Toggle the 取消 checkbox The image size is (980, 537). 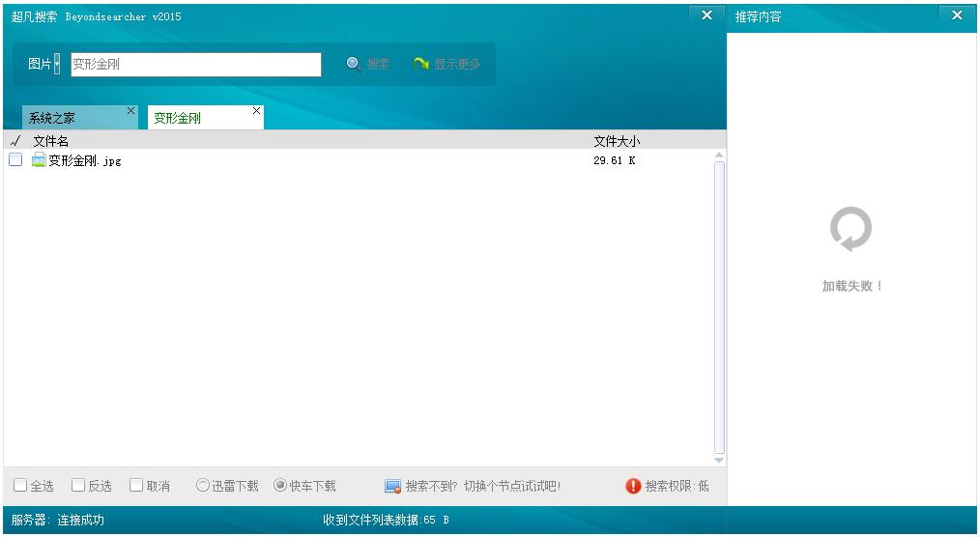[x=136, y=485]
